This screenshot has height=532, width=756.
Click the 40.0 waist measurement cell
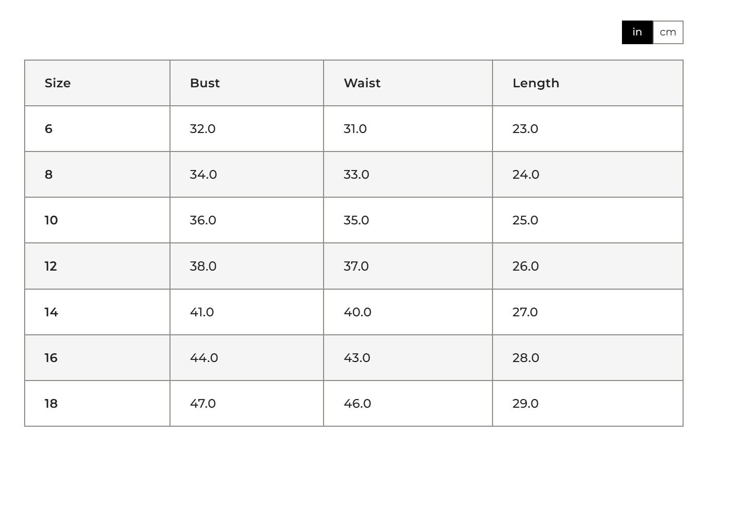coord(408,312)
